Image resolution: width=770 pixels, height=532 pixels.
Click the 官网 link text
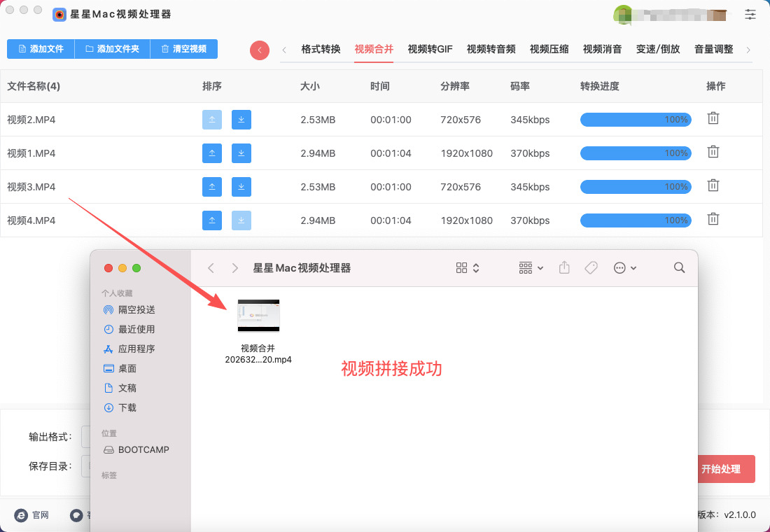[x=41, y=515]
